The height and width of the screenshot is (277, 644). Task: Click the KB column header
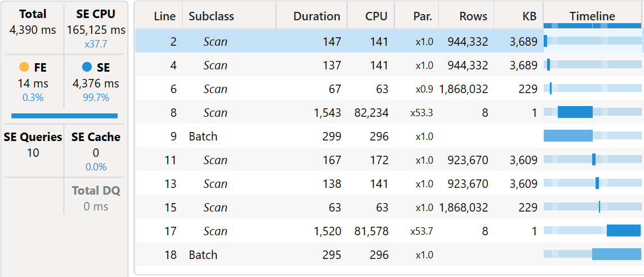click(529, 16)
